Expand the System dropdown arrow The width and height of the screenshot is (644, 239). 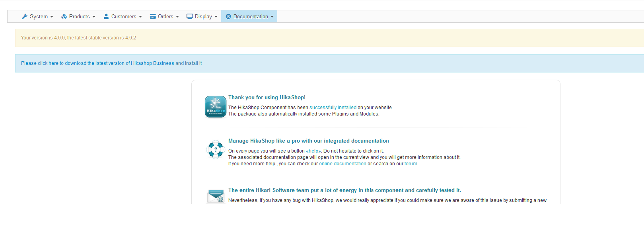coord(52,17)
